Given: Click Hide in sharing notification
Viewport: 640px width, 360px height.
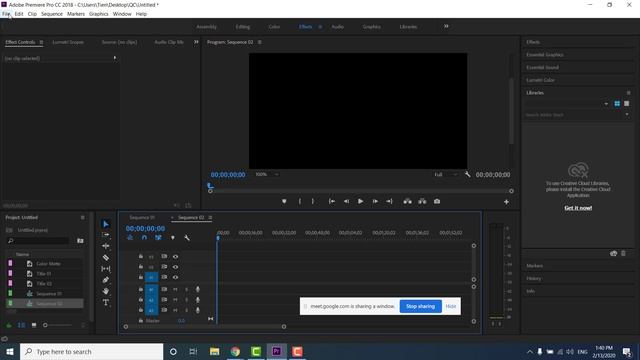Looking at the screenshot, I should pyautogui.click(x=451, y=306).
